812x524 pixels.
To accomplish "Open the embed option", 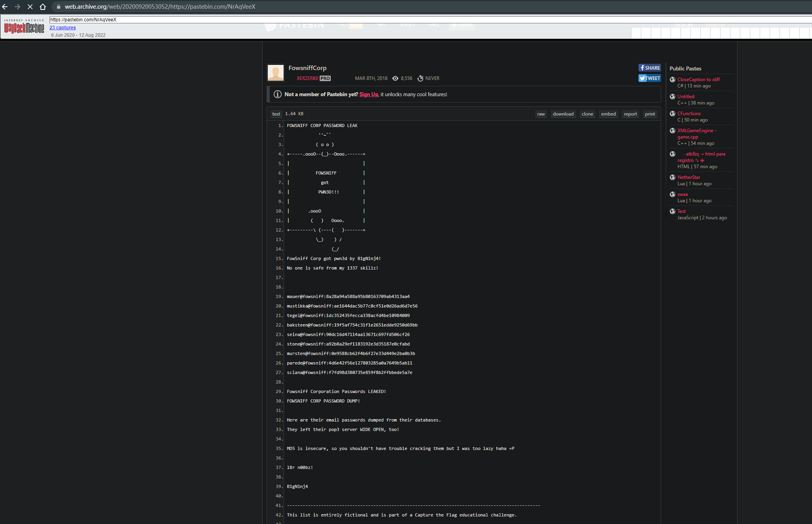I will 608,114.
